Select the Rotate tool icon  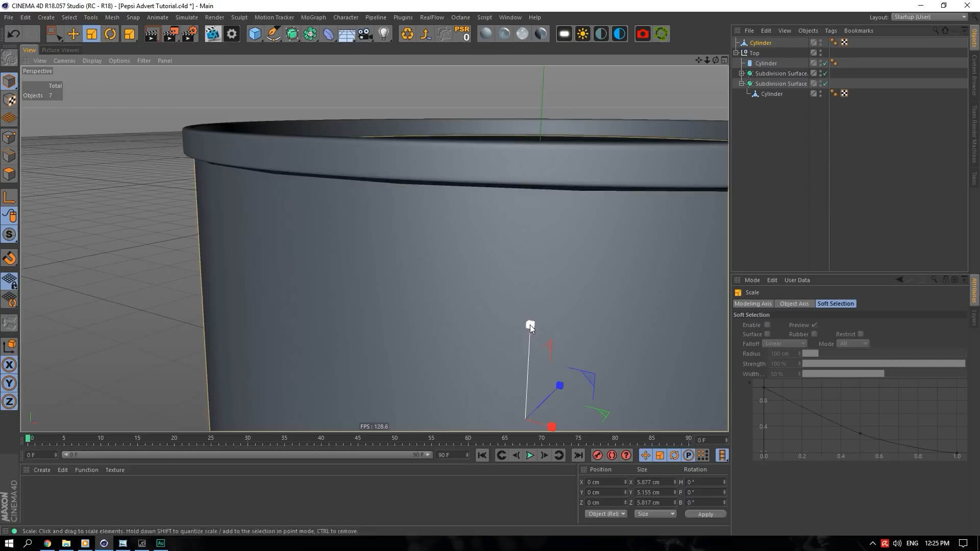pos(110,34)
